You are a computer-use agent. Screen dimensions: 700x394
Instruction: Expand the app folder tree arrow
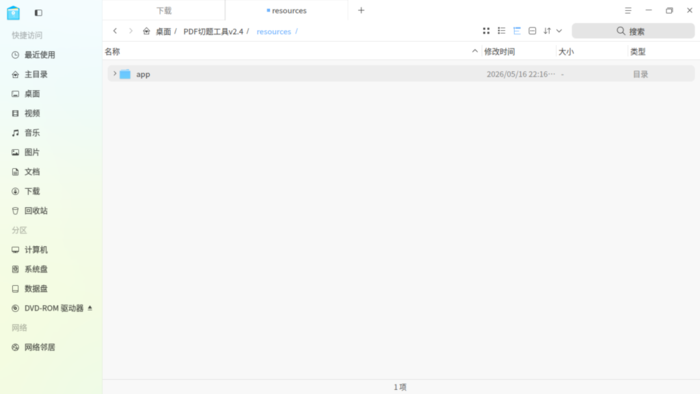[115, 74]
